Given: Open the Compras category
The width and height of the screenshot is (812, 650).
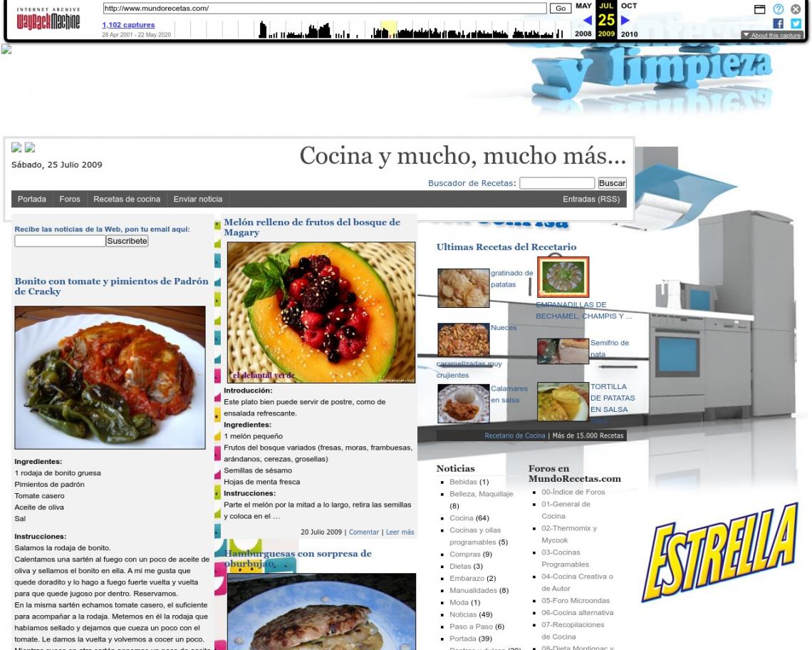Looking at the screenshot, I should 465,554.
